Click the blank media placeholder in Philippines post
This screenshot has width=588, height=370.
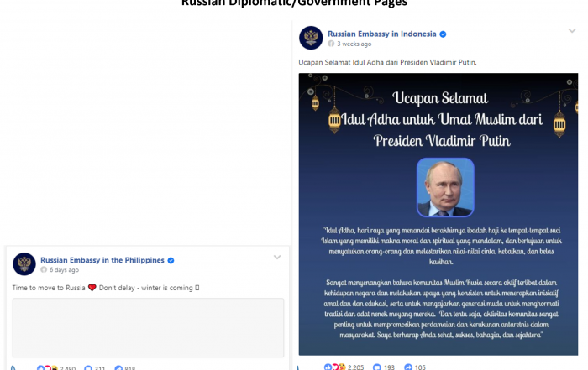148,328
